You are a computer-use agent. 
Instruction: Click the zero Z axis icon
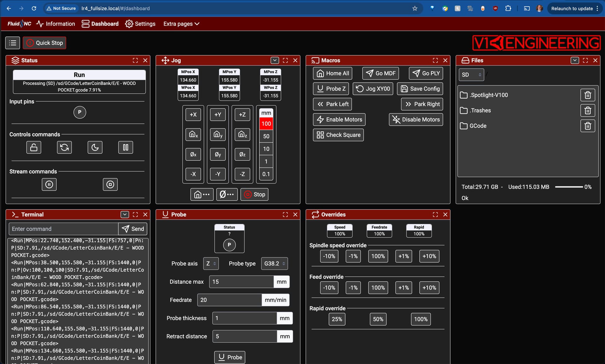[242, 154]
